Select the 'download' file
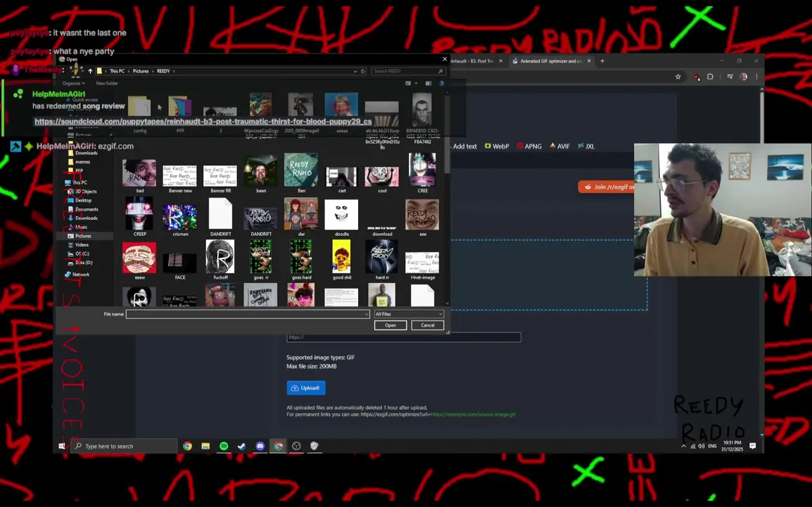 381,231
